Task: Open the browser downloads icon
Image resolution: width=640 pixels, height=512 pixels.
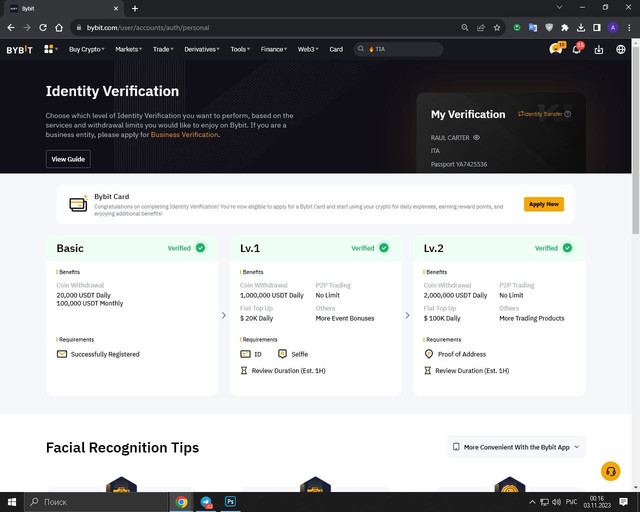Action: (581, 27)
